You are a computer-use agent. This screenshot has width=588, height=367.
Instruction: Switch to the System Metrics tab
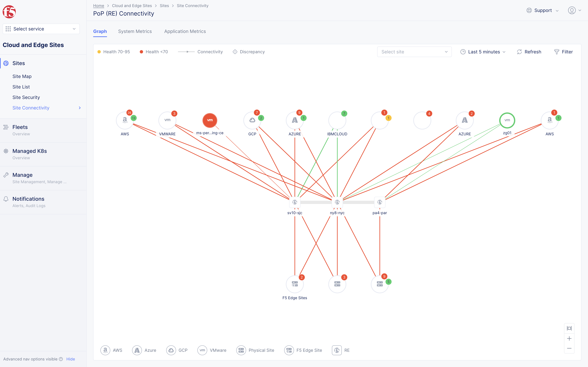point(135,31)
